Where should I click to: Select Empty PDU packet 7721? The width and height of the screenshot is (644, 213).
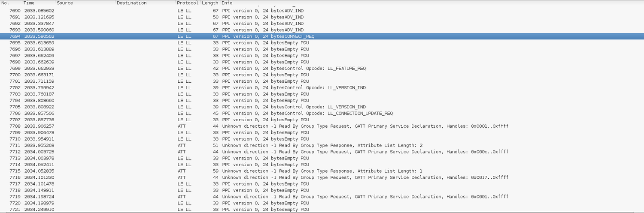(x=265, y=210)
